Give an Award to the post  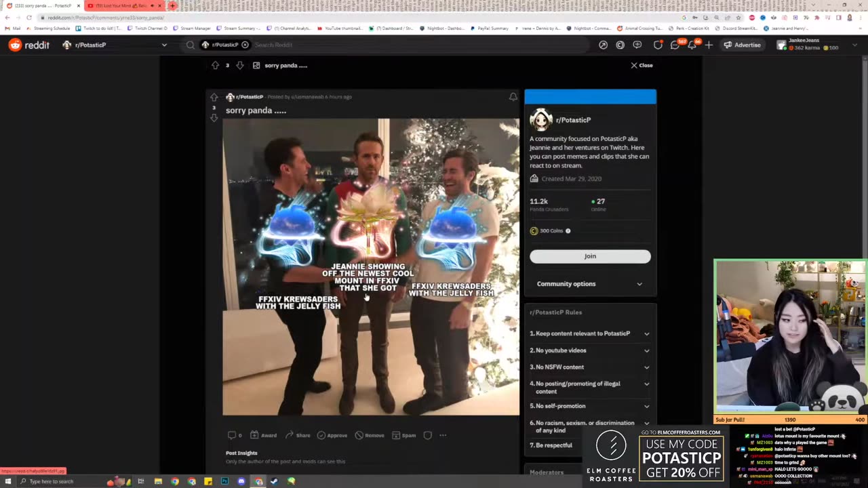[x=263, y=435]
